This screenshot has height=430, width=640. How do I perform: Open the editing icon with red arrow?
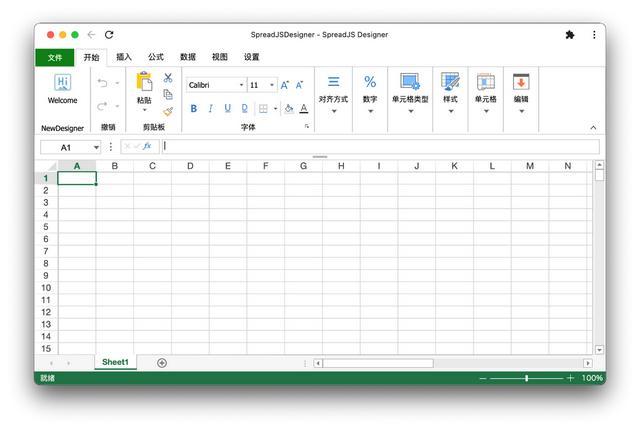click(521, 82)
